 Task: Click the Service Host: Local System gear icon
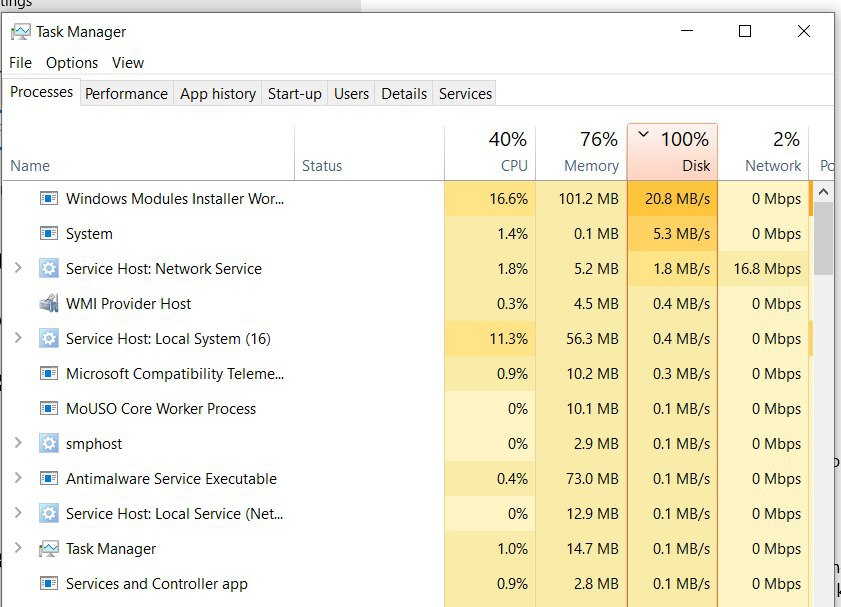coord(49,338)
